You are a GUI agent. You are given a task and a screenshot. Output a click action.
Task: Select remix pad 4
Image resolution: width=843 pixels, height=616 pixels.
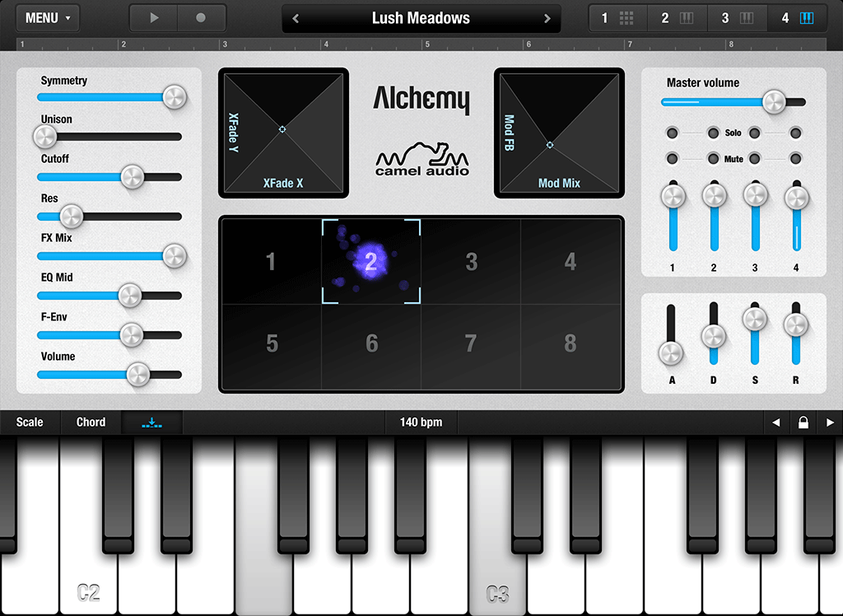click(x=571, y=261)
